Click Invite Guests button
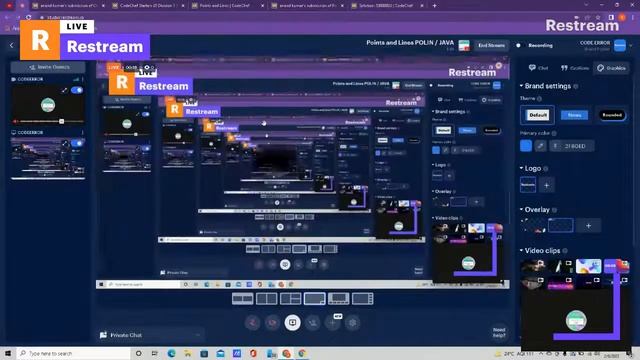 [x=48, y=67]
